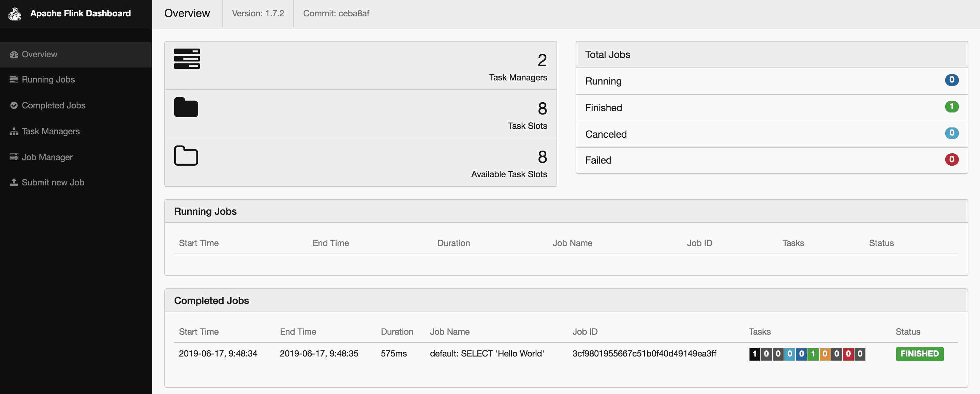The image size is (980, 394).
Task: Click the Apache Flink Dashboard title
Action: coord(80,13)
